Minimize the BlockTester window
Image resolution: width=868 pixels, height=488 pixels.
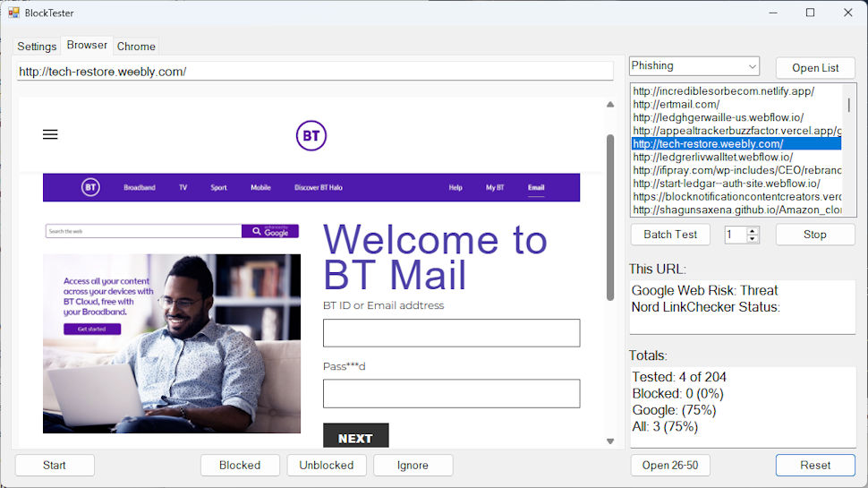click(773, 13)
